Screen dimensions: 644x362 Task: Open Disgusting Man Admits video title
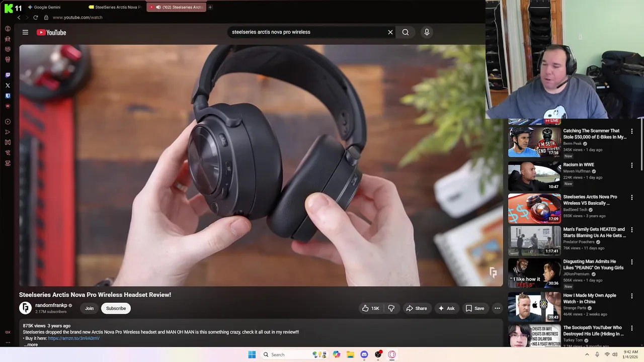[x=593, y=264]
